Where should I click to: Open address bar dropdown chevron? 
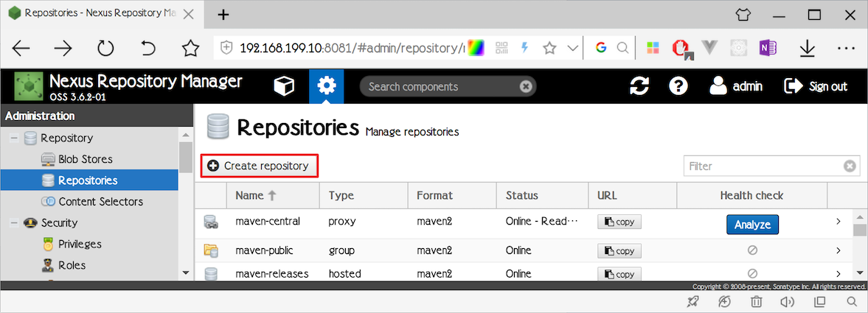click(x=574, y=48)
